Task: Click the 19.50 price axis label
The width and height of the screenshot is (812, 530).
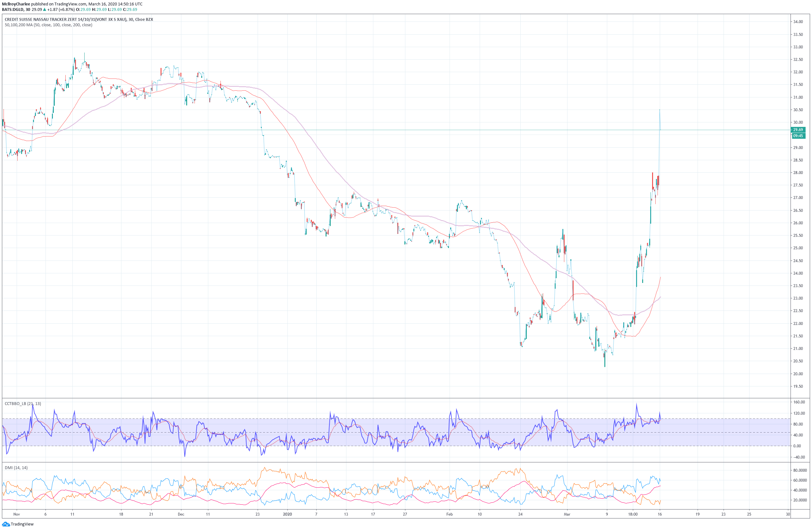Action: 798,386
